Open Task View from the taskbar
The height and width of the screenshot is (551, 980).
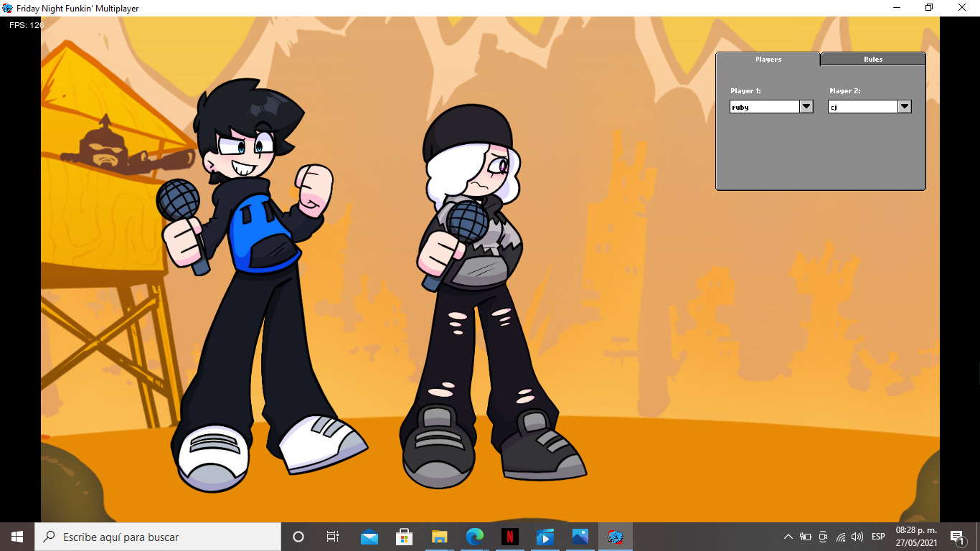tap(333, 537)
